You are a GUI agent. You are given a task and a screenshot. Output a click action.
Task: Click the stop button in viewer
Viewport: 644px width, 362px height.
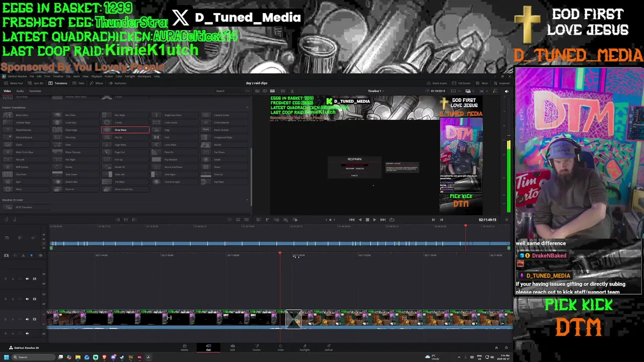(367, 220)
